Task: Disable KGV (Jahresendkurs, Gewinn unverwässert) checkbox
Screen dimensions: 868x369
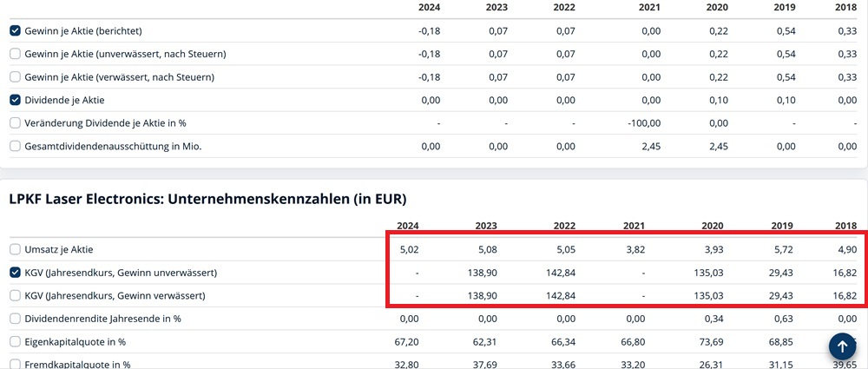Action: (x=15, y=273)
